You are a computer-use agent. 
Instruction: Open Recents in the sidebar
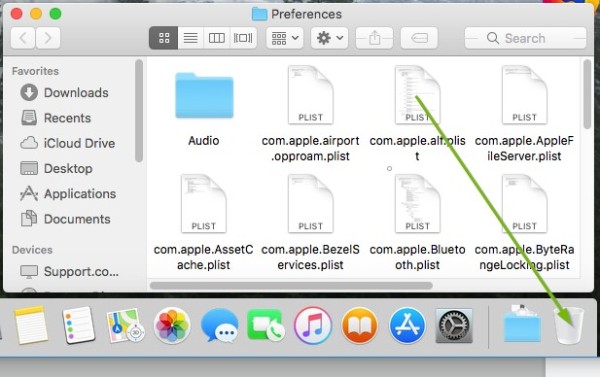tap(56, 118)
